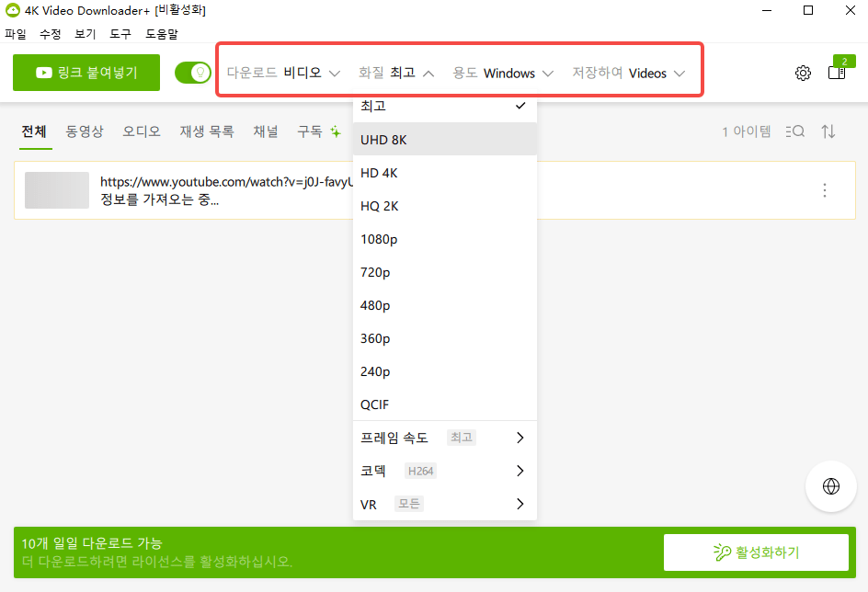The image size is (868, 592).
Task: Click the 활성화하기 button
Action: (x=756, y=552)
